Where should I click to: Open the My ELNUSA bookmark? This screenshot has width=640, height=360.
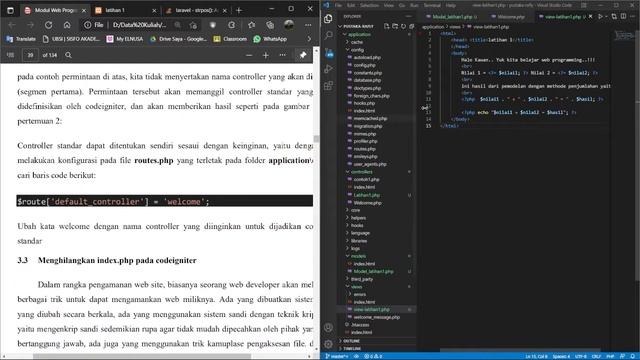(x=125, y=39)
